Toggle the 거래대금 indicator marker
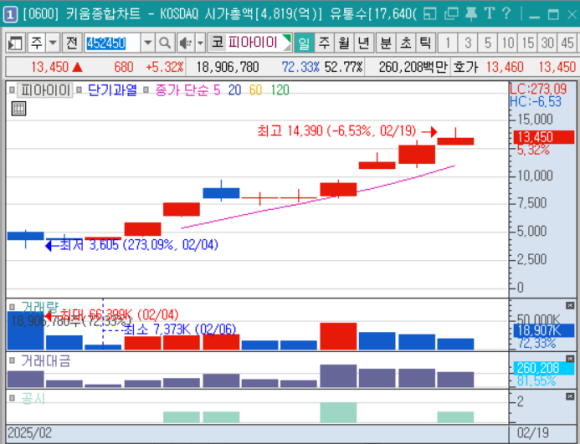Screen dimensions: 580x444 (12, 360)
